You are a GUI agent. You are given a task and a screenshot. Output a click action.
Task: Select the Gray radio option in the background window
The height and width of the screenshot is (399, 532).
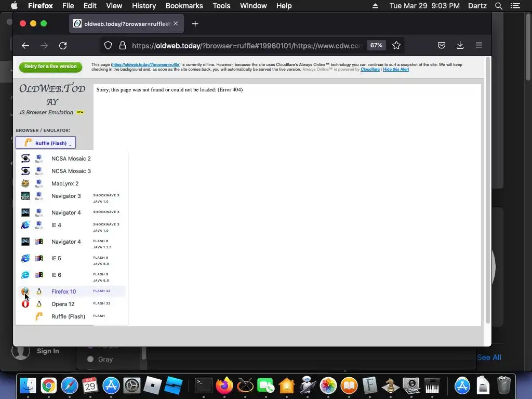click(90, 359)
